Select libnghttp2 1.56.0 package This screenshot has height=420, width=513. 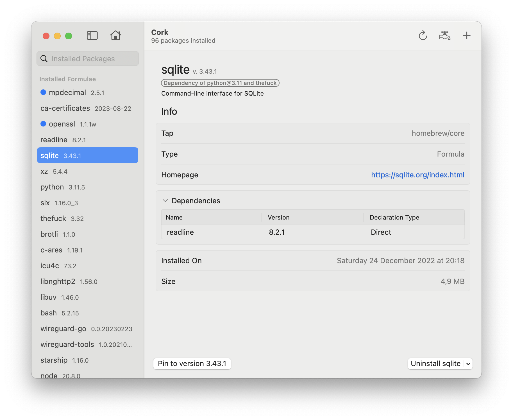coord(88,281)
